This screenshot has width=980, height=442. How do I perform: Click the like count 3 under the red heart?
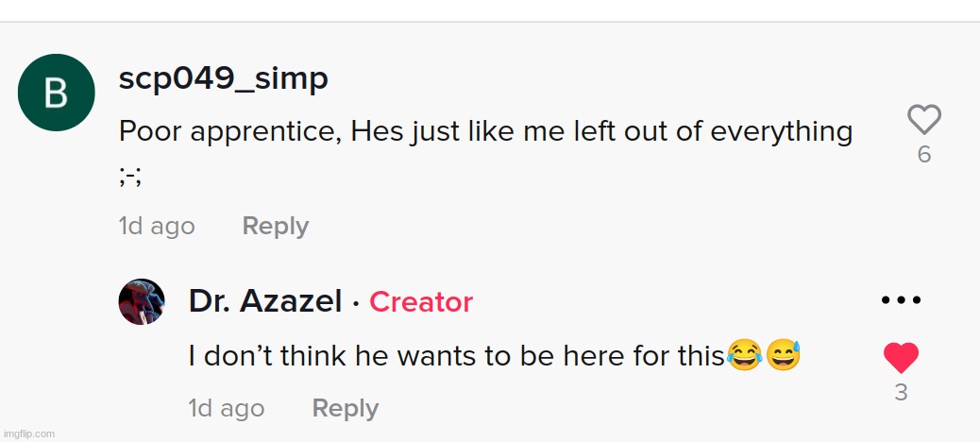901,392
